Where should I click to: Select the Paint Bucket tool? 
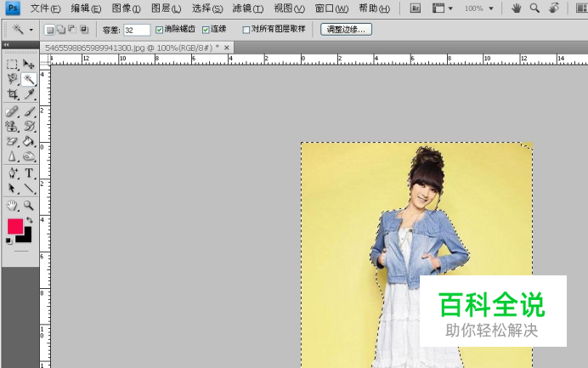click(29, 141)
